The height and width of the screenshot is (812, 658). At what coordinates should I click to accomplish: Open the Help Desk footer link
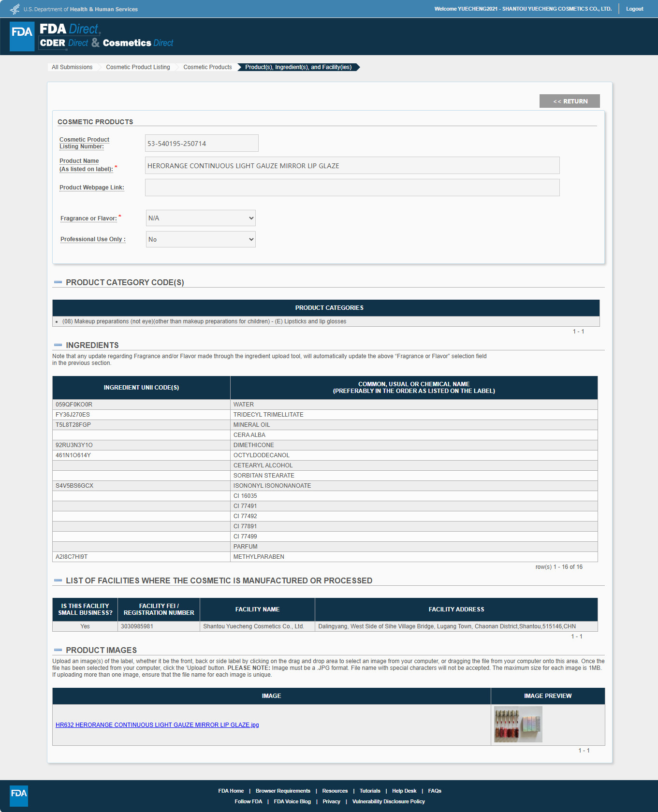click(404, 791)
